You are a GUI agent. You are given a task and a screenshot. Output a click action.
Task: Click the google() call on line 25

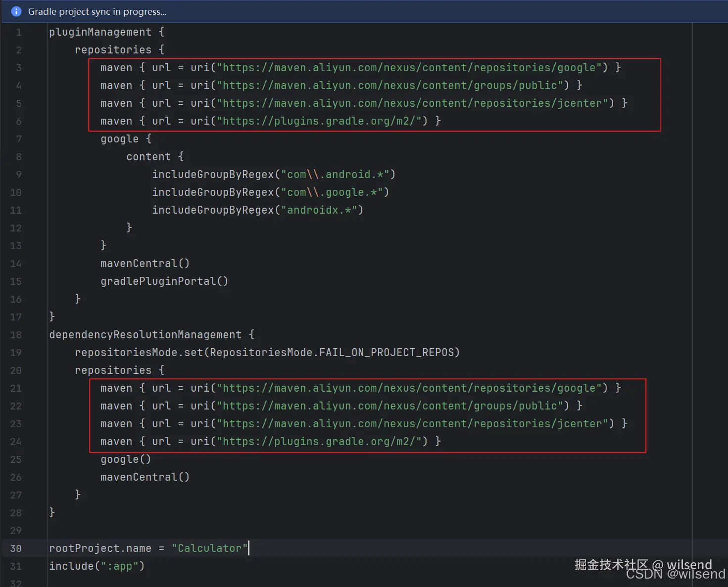click(126, 459)
